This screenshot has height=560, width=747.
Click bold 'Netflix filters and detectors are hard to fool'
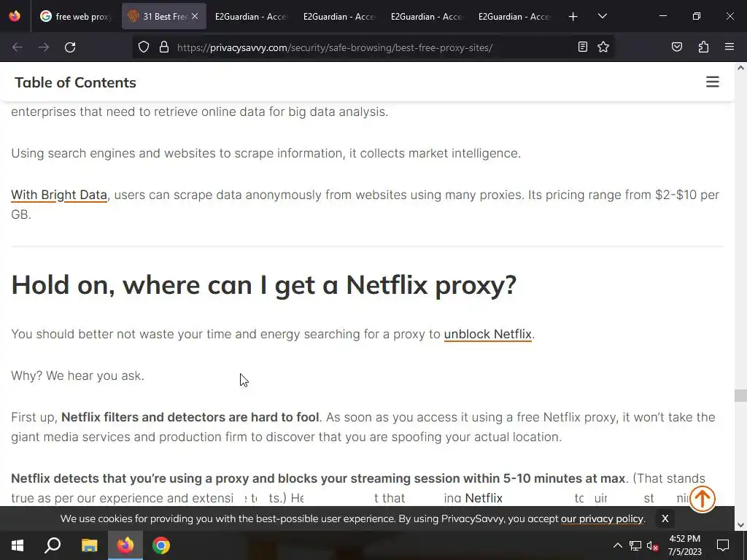click(190, 417)
